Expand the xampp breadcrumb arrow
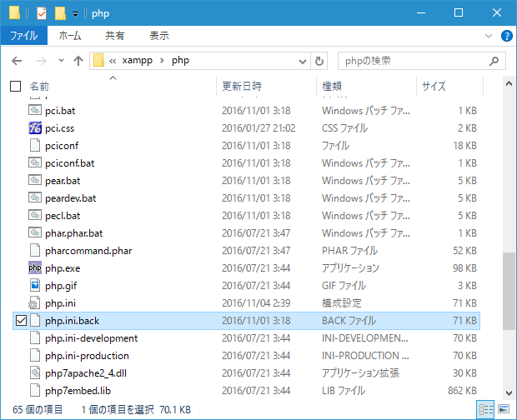The image size is (517, 420). [x=163, y=61]
